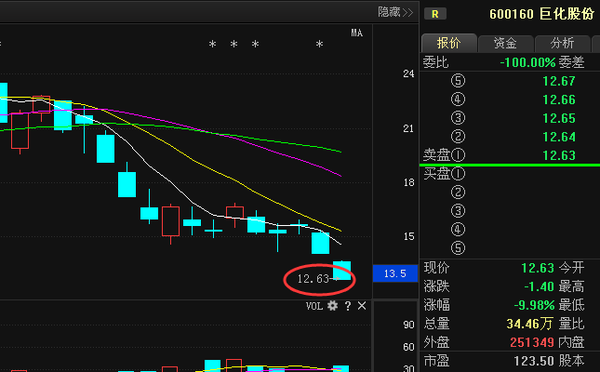This screenshot has width=600, height=372.
Task: Select the 12.67 sell price
Action: point(559,81)
